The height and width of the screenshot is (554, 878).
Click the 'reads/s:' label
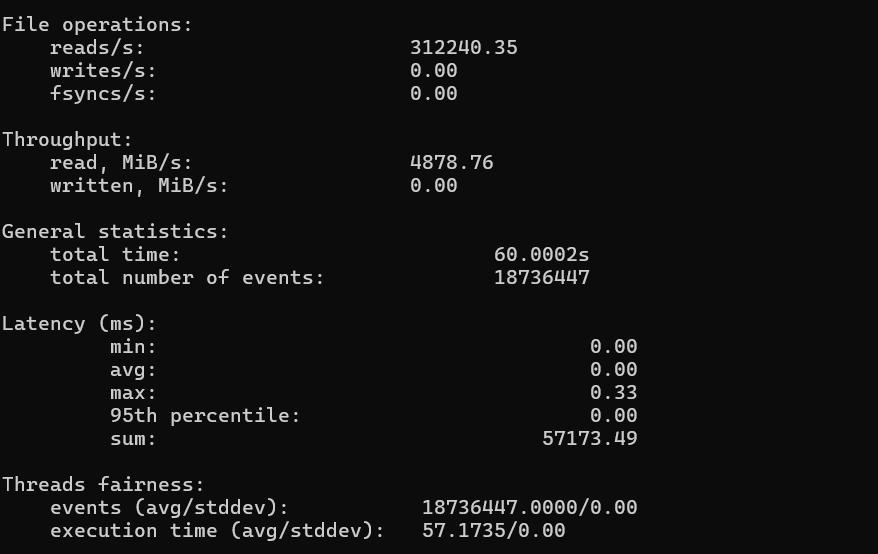click(x=97, y=48)
